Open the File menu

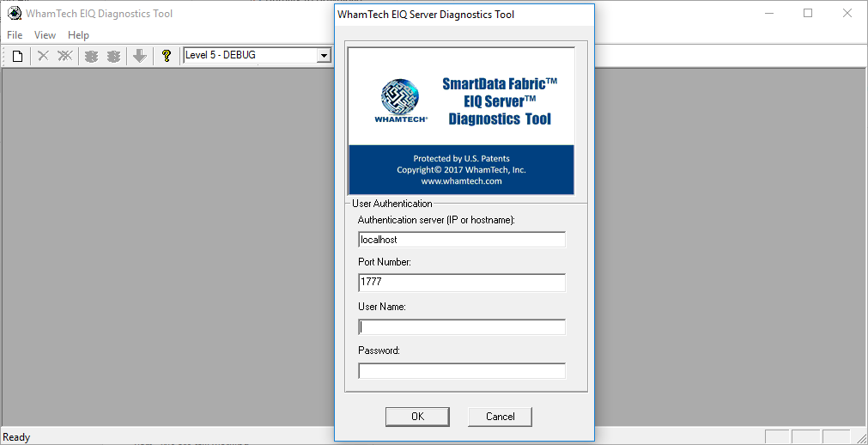point(15,35)
